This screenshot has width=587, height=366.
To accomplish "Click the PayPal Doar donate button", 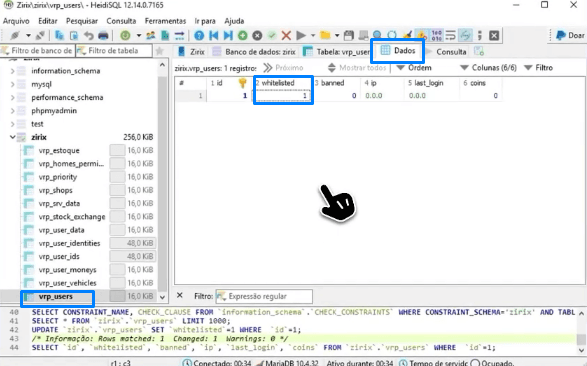I will point(570,35).
